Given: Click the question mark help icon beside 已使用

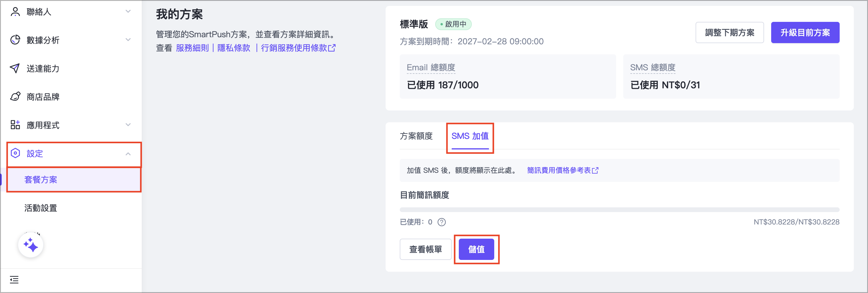Looking at the screenshot, I should pyautogui.click(x=442, y=222).
